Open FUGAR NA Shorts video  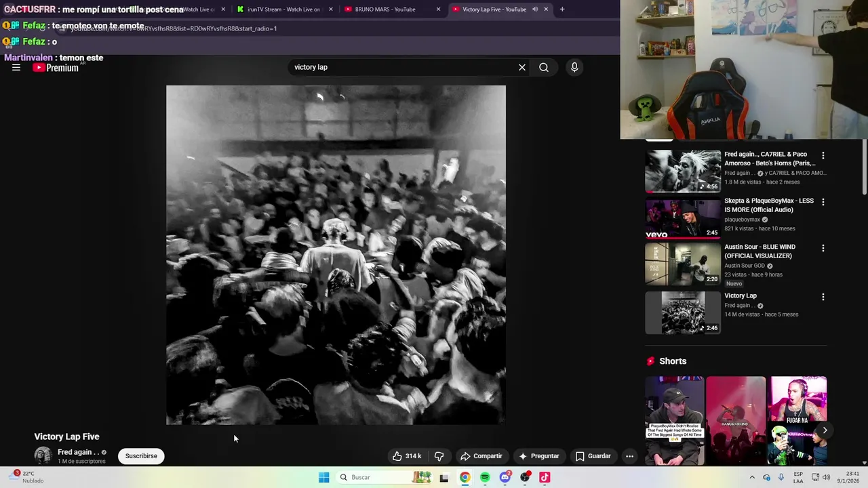click(797, 420)
